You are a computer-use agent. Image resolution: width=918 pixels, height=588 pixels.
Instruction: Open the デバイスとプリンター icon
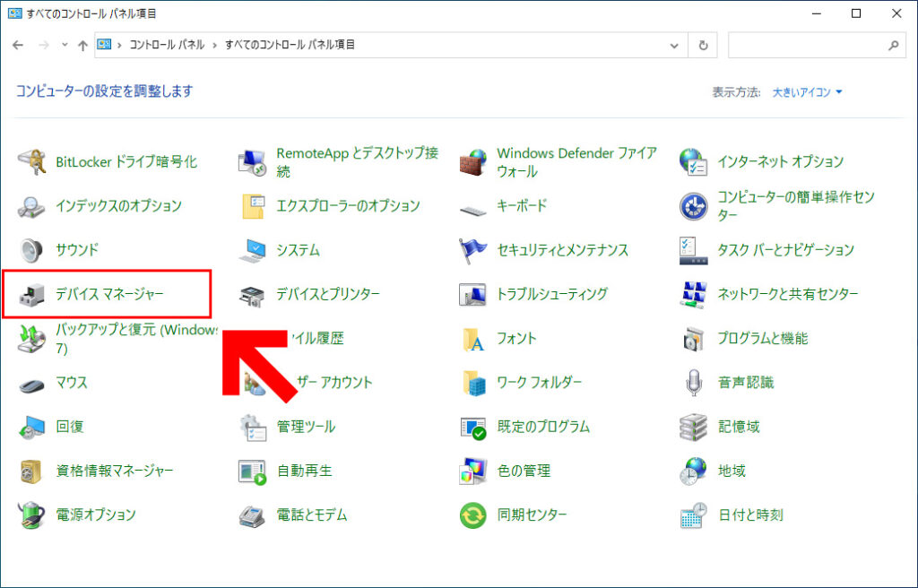coord(252,296)
